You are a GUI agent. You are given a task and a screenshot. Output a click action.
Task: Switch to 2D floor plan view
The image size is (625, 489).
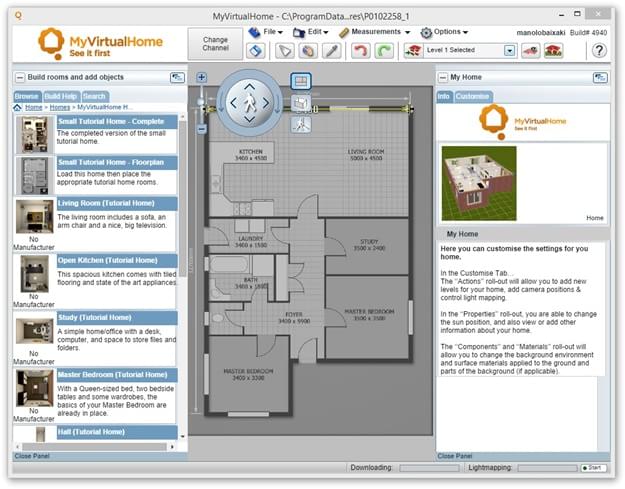301,82
